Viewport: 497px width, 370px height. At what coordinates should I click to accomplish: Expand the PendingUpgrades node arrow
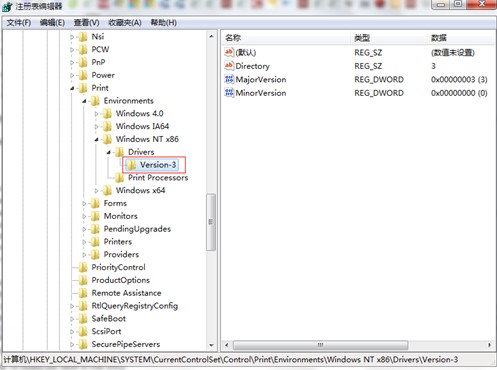[x=84, y=229]
